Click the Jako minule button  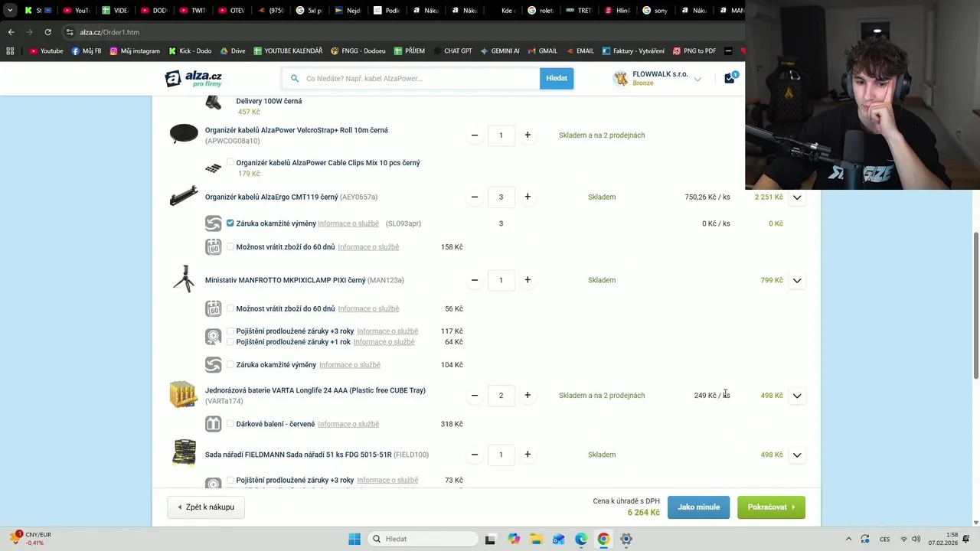[x=698, y=507]
